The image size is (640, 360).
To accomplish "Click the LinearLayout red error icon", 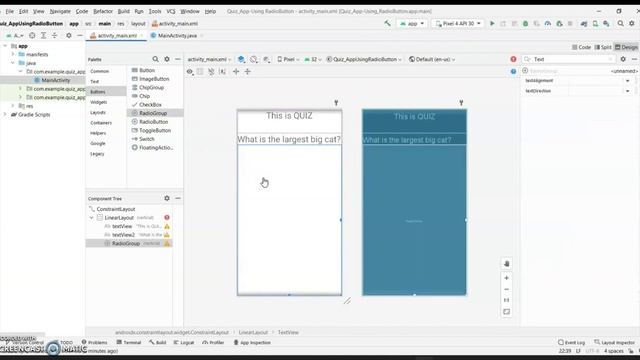I will coord(167,218).
